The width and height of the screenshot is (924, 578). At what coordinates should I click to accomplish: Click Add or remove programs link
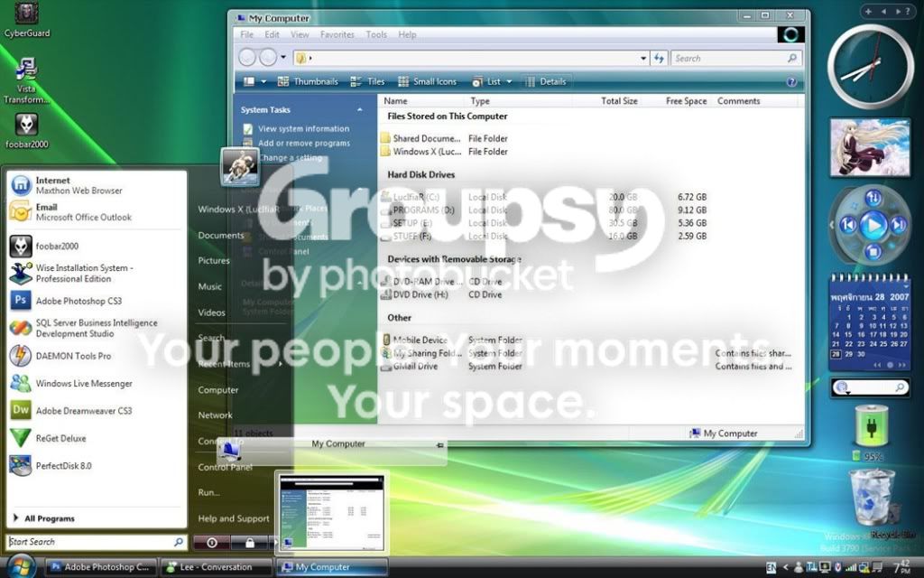click(x=304, y=144)
